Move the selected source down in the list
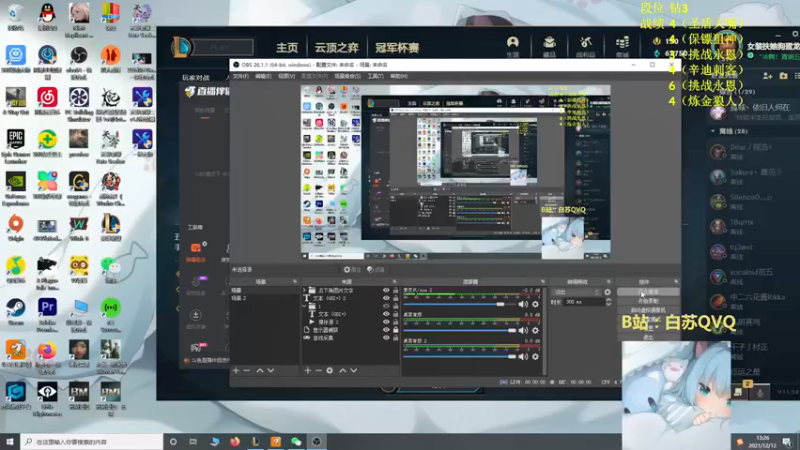This screenshot has width=800, height=450. pyautogui.click(x=354, y=370)
